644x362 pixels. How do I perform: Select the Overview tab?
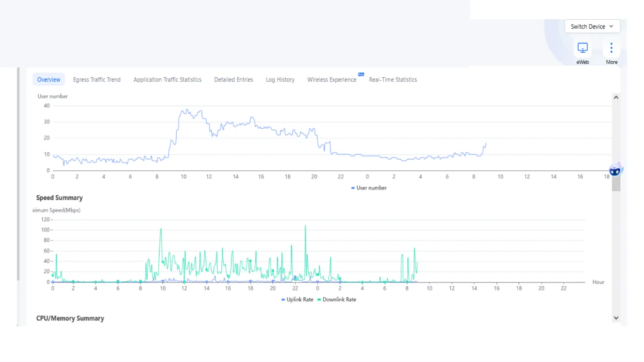(x=49, y=80)
